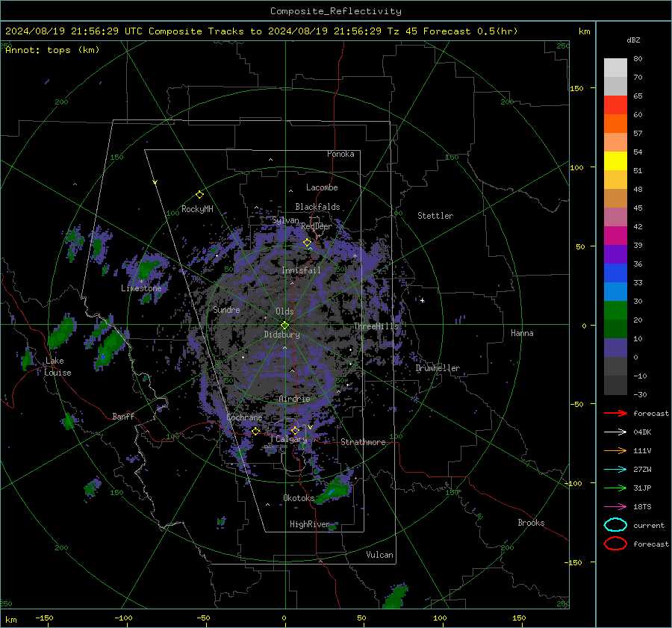Viewport: 672px width, 628px height.
Task: Click the Airdrie city label
Action: 294,399
